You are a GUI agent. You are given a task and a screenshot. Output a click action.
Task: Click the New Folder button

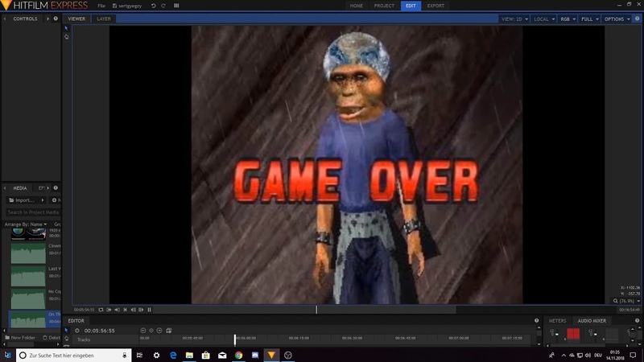pos(20,337)
